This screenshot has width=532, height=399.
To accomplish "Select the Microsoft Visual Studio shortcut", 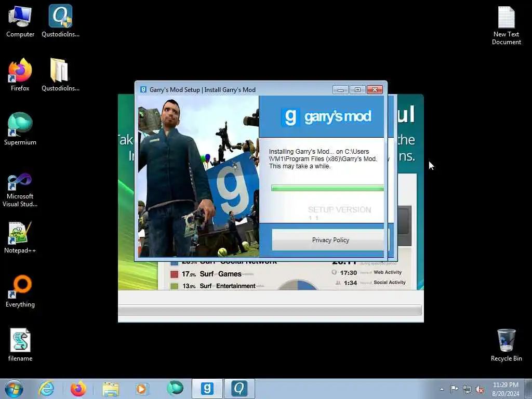I will [x=20, y=190].
